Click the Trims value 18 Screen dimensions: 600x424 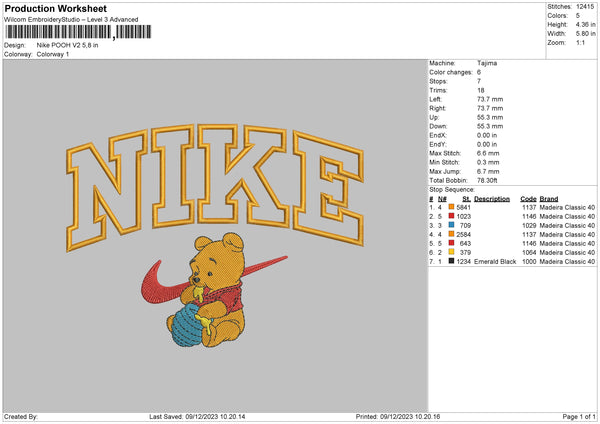pyautogui.click(x=481, y=90)
